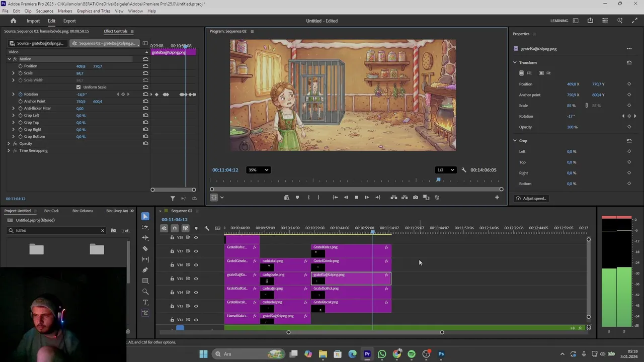This screenshot has height=362, width=644.
Task: Open the button editor plus icon
Action: click(x=497, y=198)
